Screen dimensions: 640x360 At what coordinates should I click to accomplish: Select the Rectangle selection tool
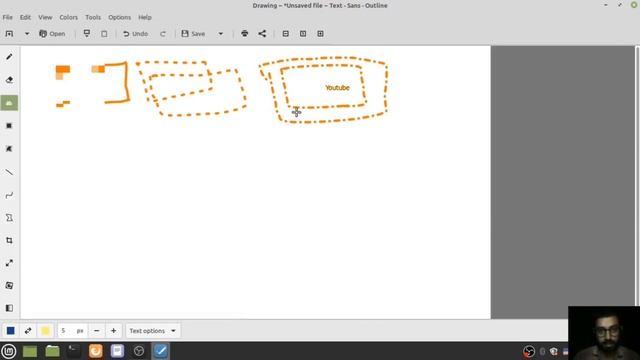(x=9, y=126)
